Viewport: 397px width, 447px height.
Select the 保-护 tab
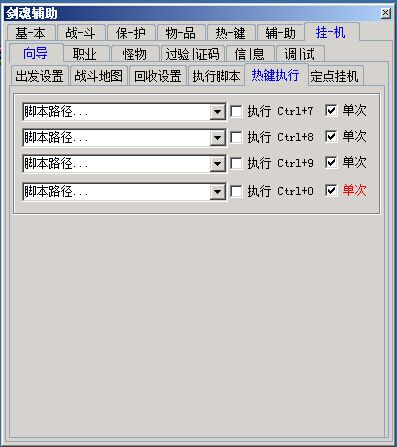point(131,33)
